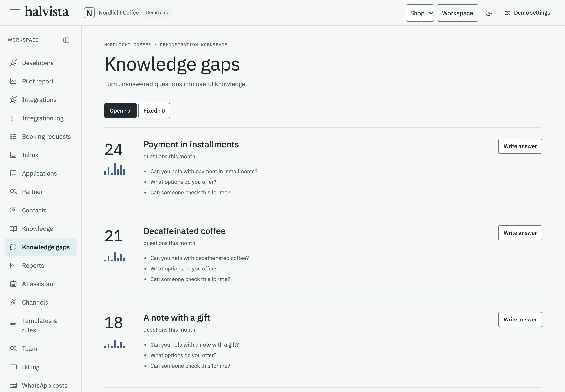Open Templates & rules in sidebar
Viewport: 565px width, 392px height.
(41, 325)
